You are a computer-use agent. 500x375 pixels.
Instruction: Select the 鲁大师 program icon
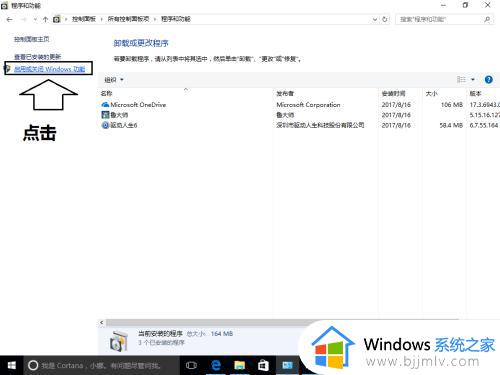tap(105, 115)
